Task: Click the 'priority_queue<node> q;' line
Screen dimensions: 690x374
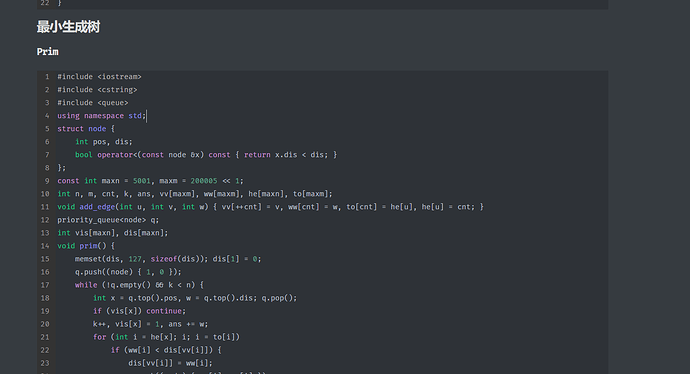Action: pos(108,220)
